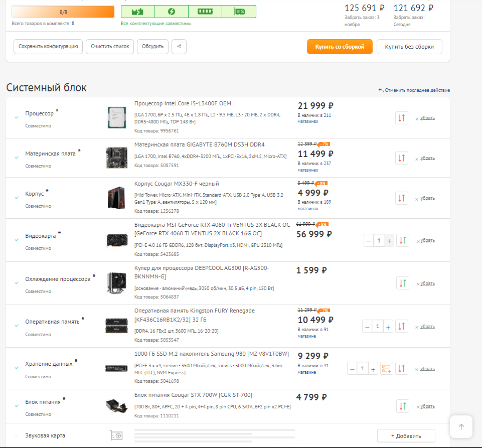Remove the CPU cooler from the build
482x448 pixels.
pyautogui.click(x=426, y=284)
